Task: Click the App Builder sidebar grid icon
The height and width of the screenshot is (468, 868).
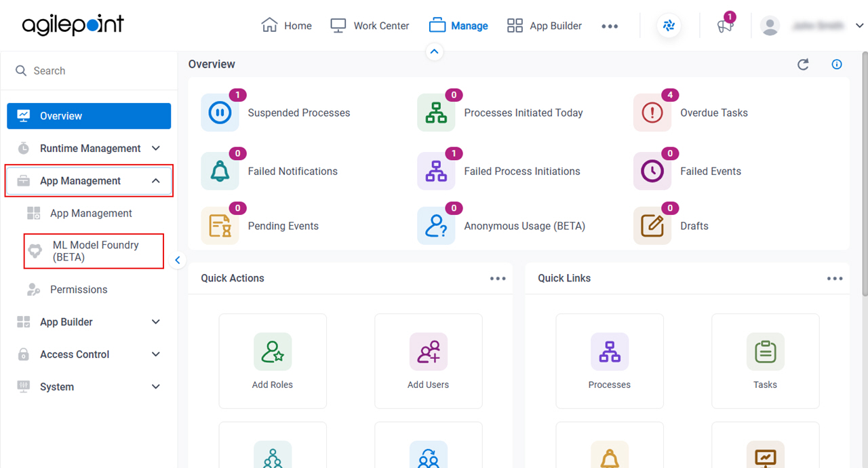Action: pos(24,322)
